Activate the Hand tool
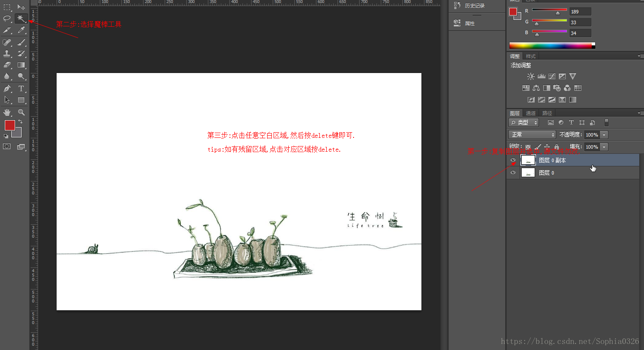Image resolution: width=644 pixels, height=350 pixels. [7, 112]
